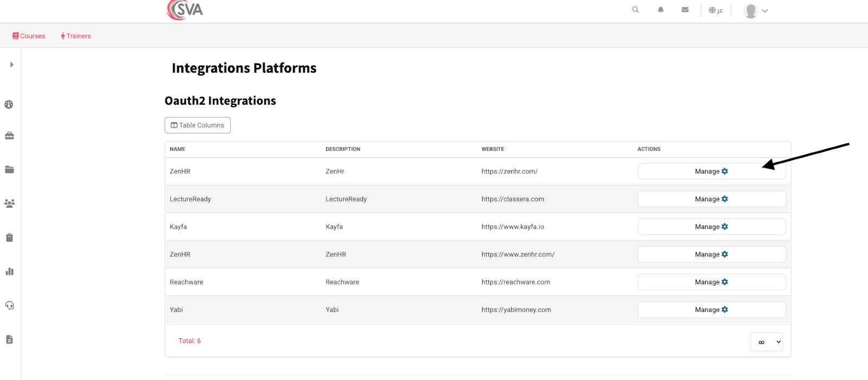Open the folder sidebar icon
This screenshot has height=380, width=868.
(9, 170)
